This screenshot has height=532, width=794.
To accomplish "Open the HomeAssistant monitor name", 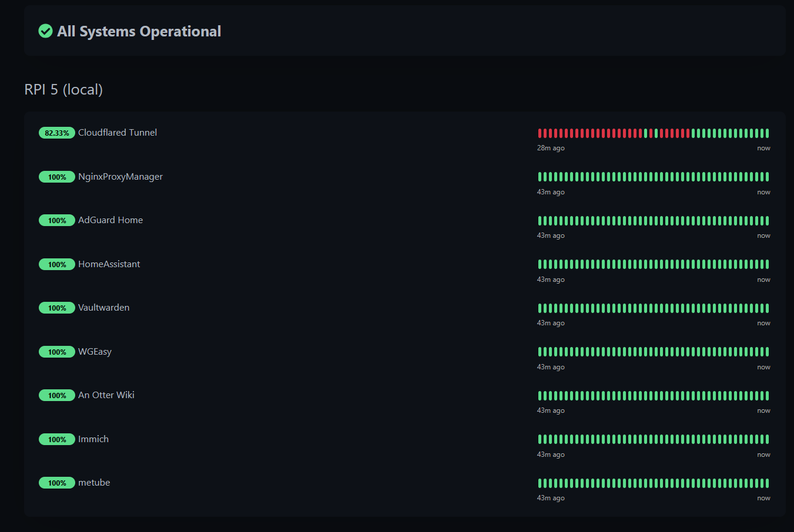I will (x=109, y=264).
